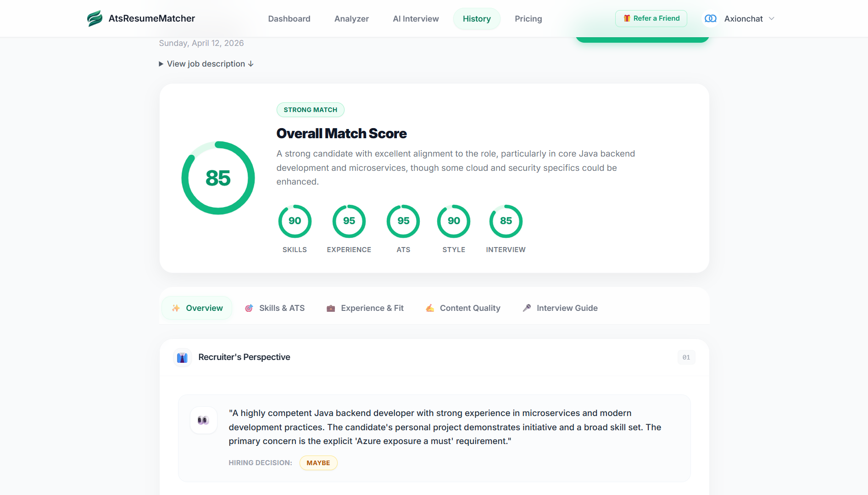Go to the Analyzer page
Image resolution: width=868 pixels, height=495 pixels.
pyautogui.click(x=351, y=19)
